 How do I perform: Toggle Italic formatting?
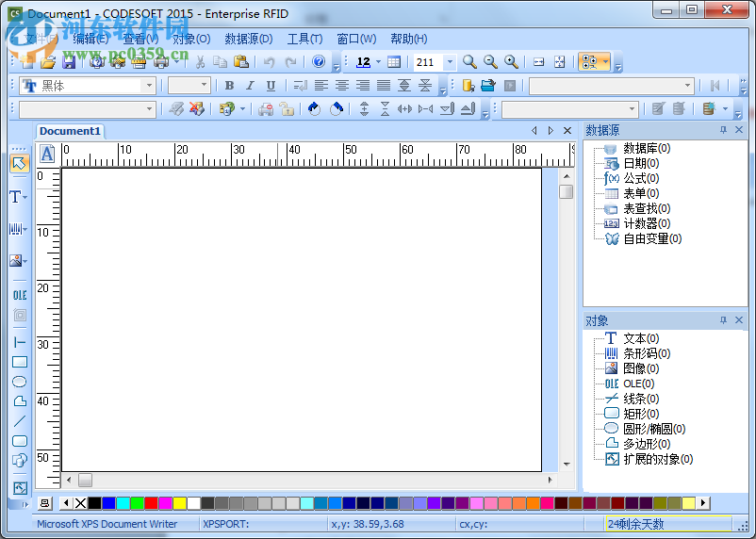click(250, 86)
